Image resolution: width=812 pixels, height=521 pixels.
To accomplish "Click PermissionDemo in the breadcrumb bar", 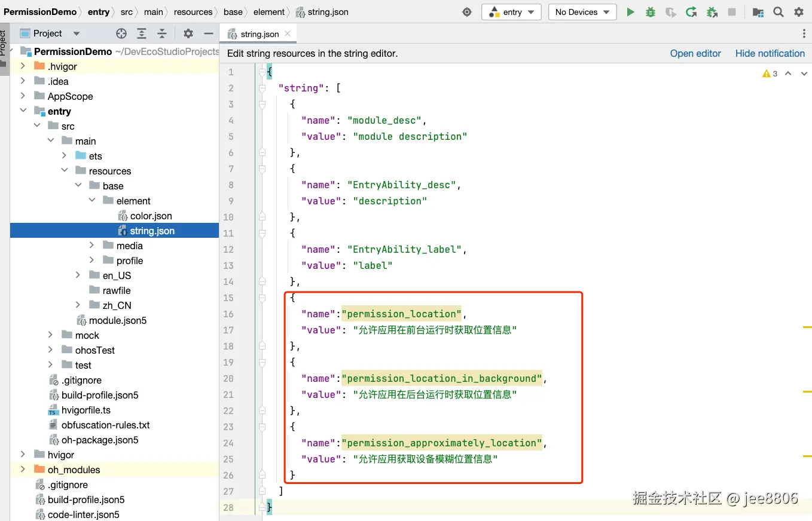I will (x=40, y=12).
